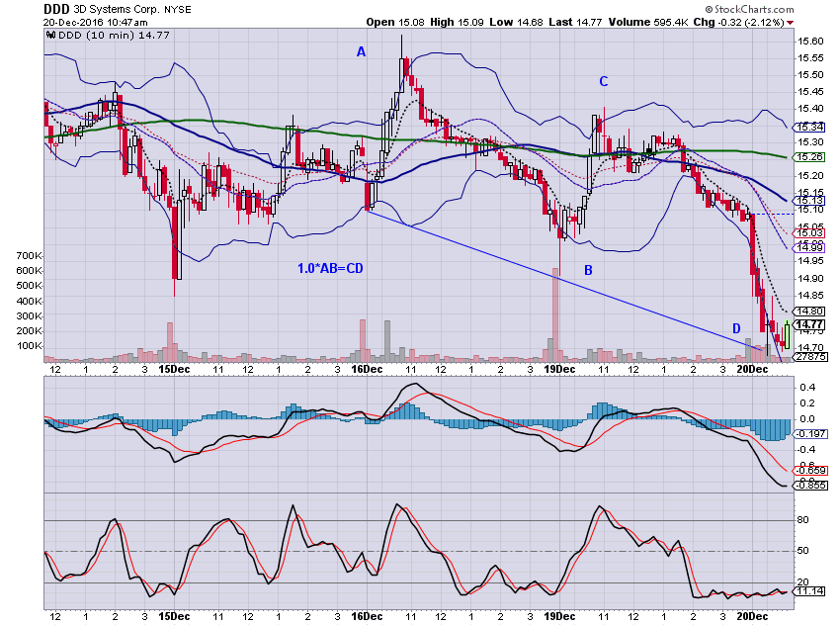The image size is (840, 626).
Task: Click the 0.4 MACD axis label
Action: tap(806, 387)
